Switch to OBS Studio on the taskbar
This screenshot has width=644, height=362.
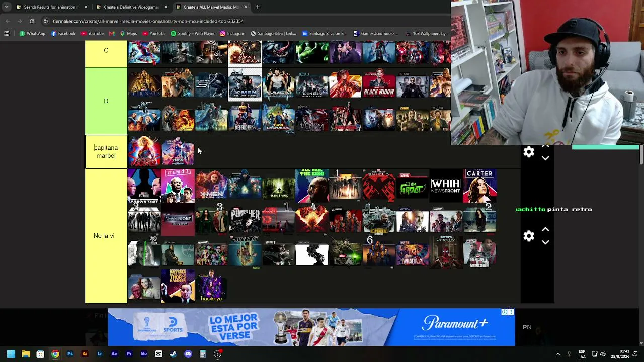[x=217, y=354]
